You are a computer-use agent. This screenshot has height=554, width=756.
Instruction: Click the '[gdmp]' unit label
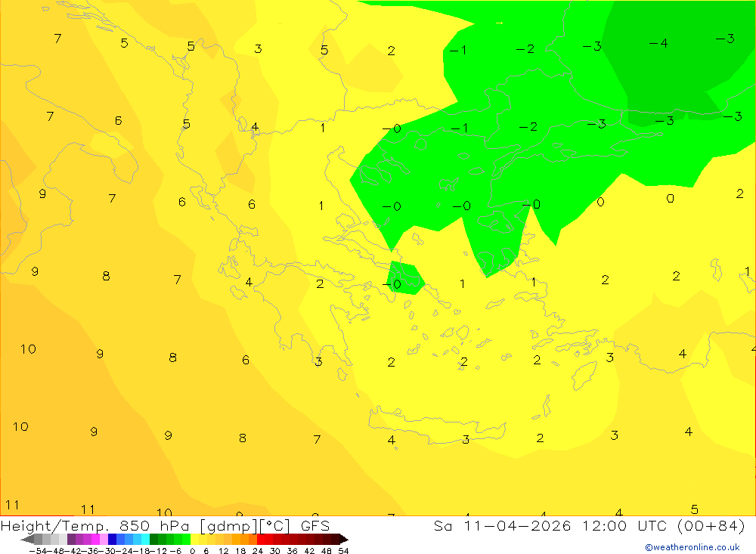click(x=229, y=527)
